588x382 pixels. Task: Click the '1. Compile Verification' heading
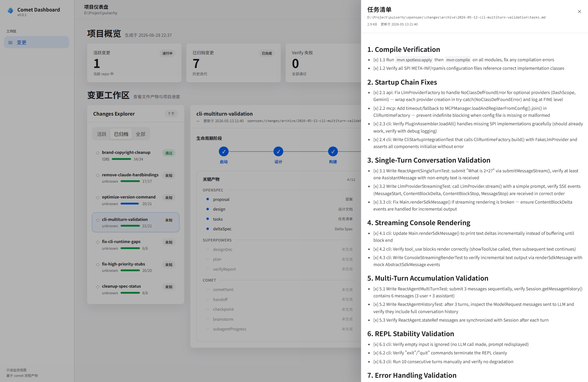(x=403, y=49)
